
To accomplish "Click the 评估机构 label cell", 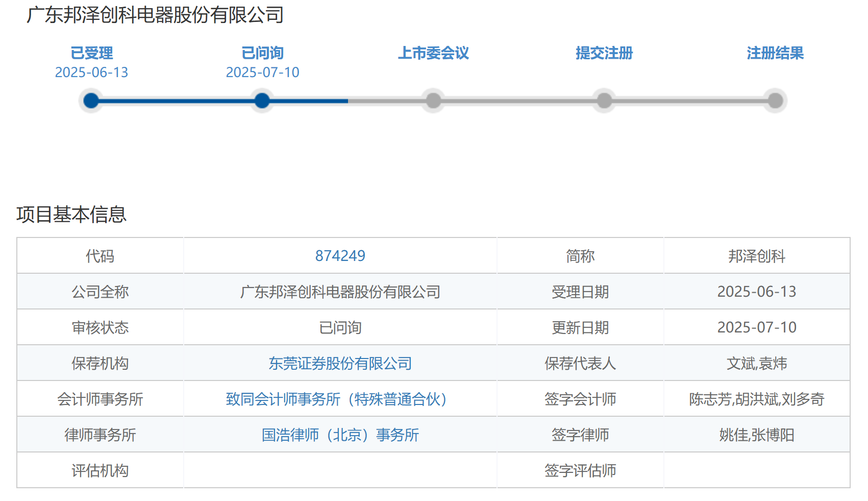I will [x=100, y=470].
